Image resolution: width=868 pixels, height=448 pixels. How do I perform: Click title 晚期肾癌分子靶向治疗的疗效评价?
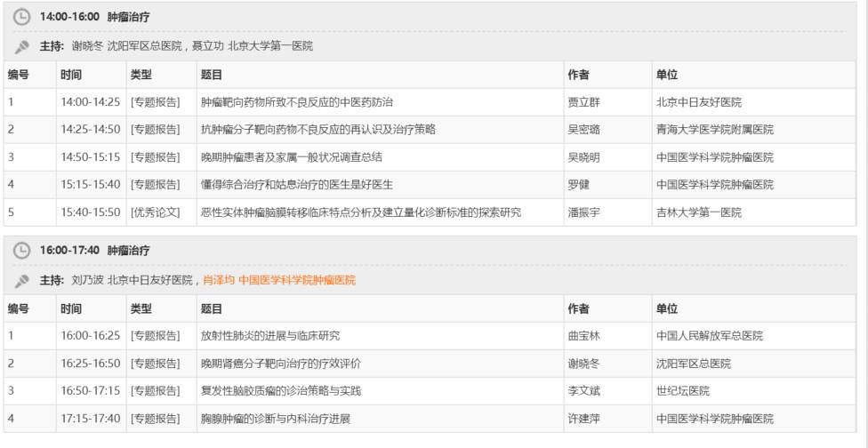[281, 364]
